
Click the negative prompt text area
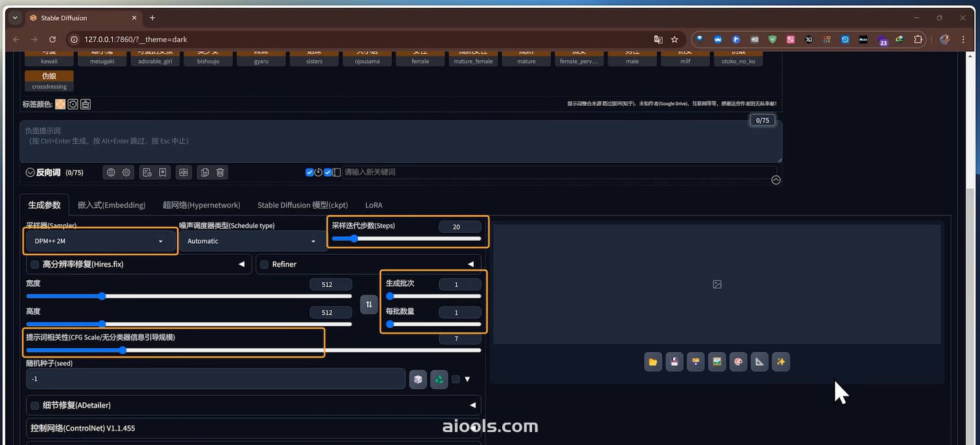point(401,141)
